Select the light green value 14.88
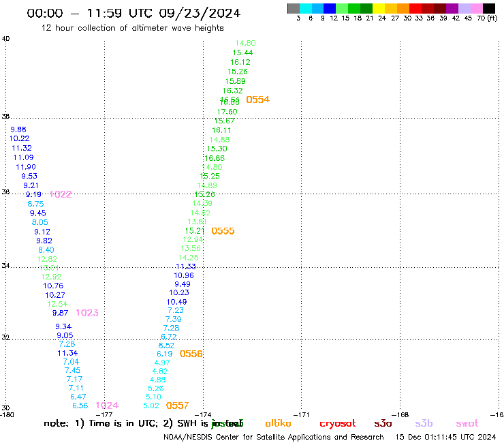 219,140
